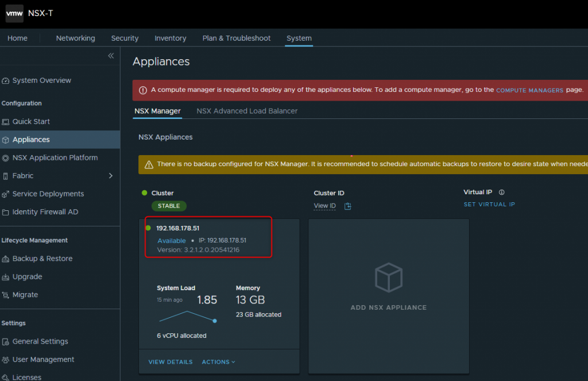The height and width of the screenshot is (381, 588).
Task: Click ADD NSX APPLIANCE card
Action: [389, 297]
